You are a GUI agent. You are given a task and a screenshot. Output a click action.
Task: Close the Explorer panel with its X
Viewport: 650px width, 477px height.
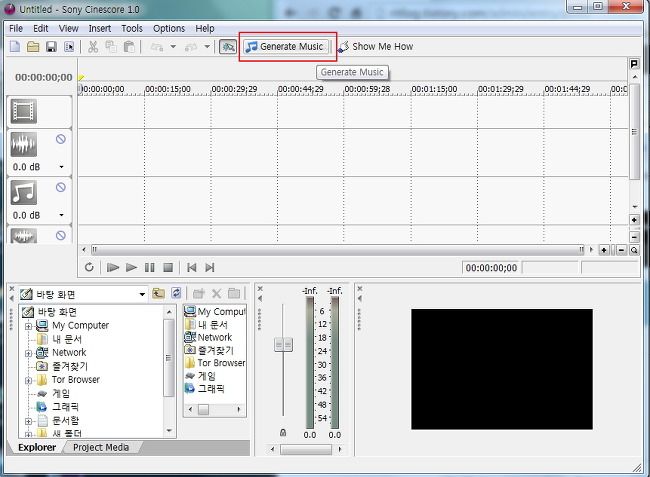12,288
